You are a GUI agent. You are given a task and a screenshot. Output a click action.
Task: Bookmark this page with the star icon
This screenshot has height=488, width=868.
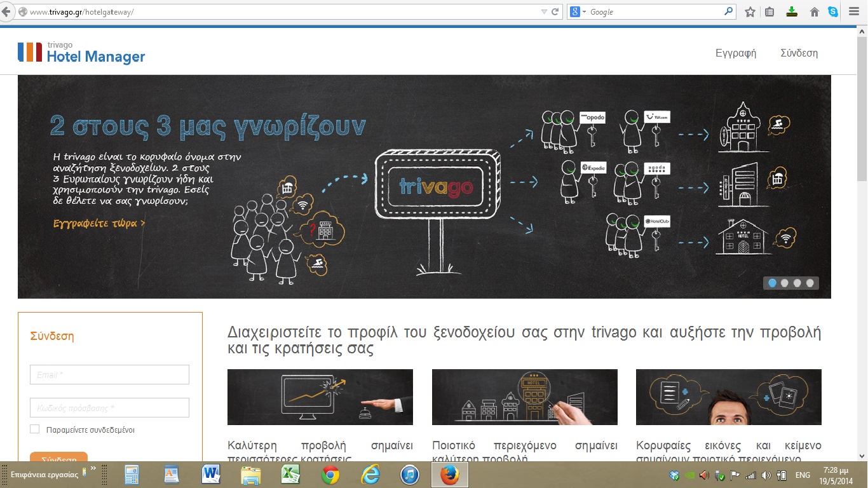[750, 11]
